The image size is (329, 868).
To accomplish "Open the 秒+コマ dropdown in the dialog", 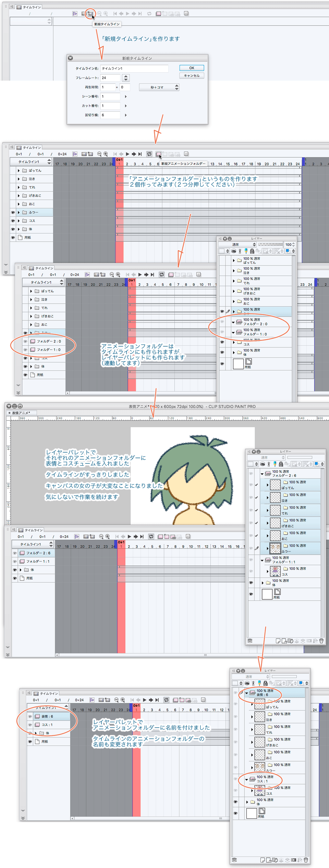I will point(159,87).
